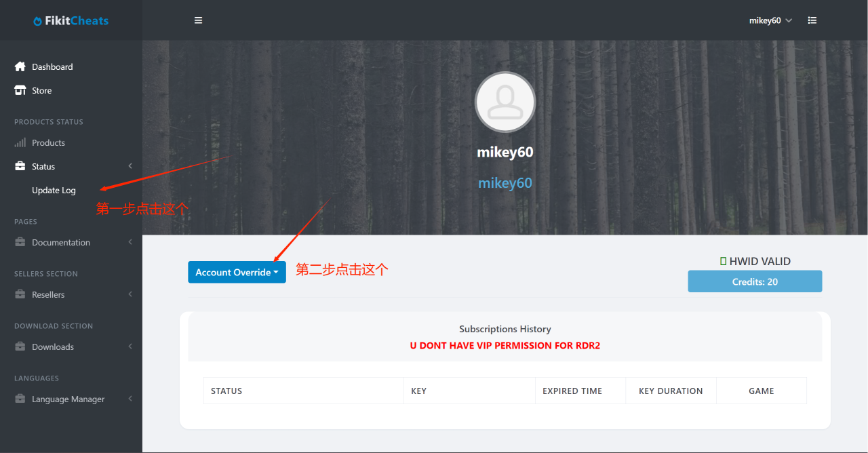Click the FikitCheats flame logo icon

click(37, 21)
